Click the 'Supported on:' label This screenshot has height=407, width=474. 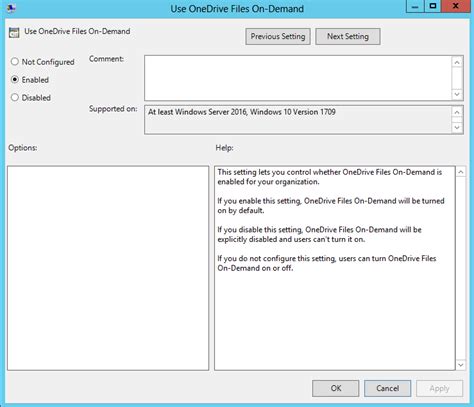click(113, 109)
